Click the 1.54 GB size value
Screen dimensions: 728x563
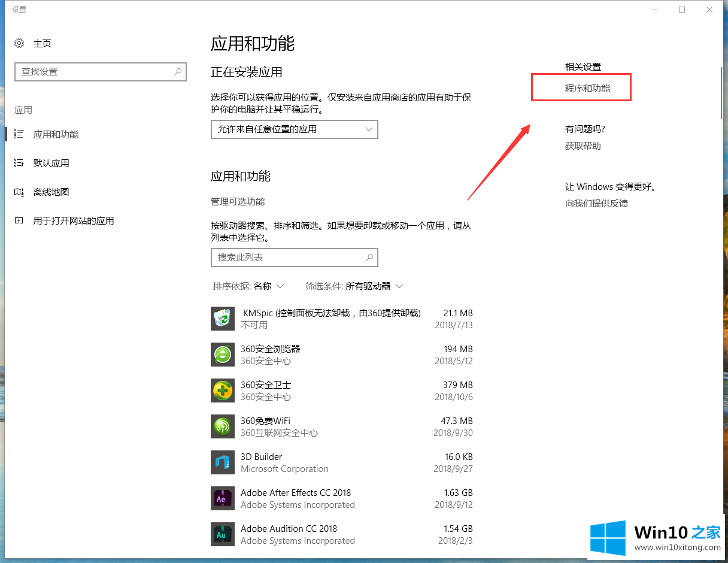(x=459, y=528)
